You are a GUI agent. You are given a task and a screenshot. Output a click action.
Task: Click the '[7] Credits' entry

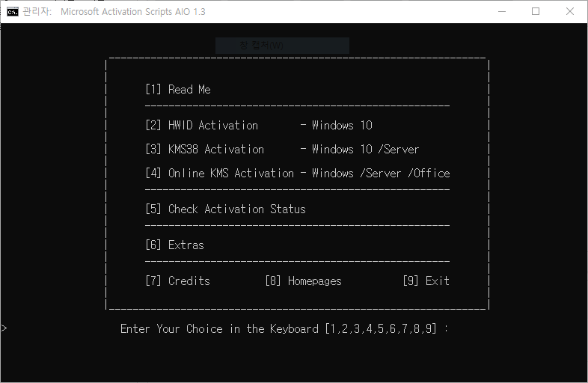178,281
